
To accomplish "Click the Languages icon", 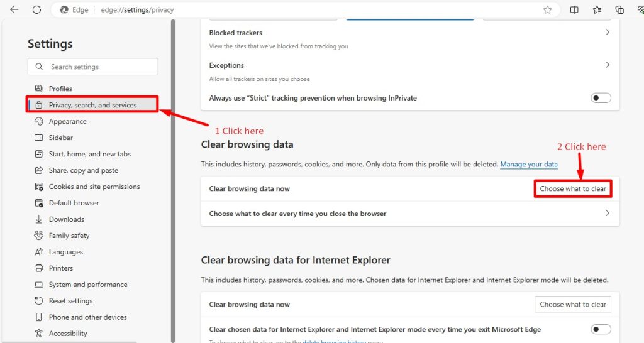I will point(38,251).
